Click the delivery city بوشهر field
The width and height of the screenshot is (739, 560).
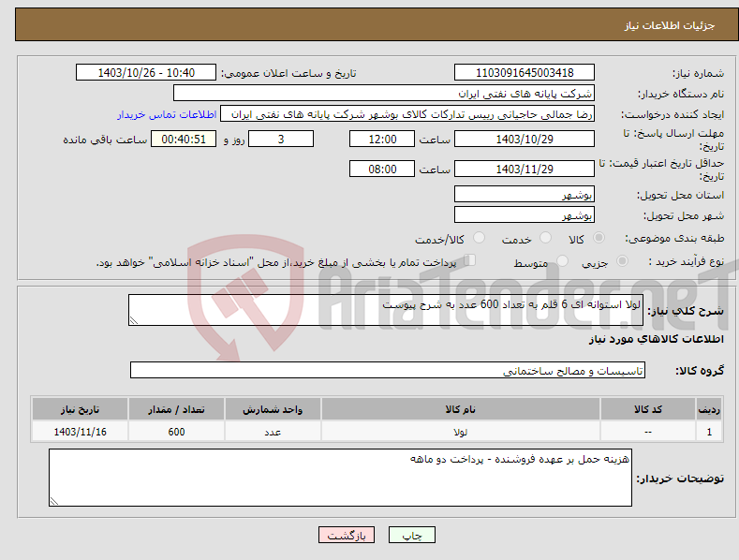coord(525,215)
